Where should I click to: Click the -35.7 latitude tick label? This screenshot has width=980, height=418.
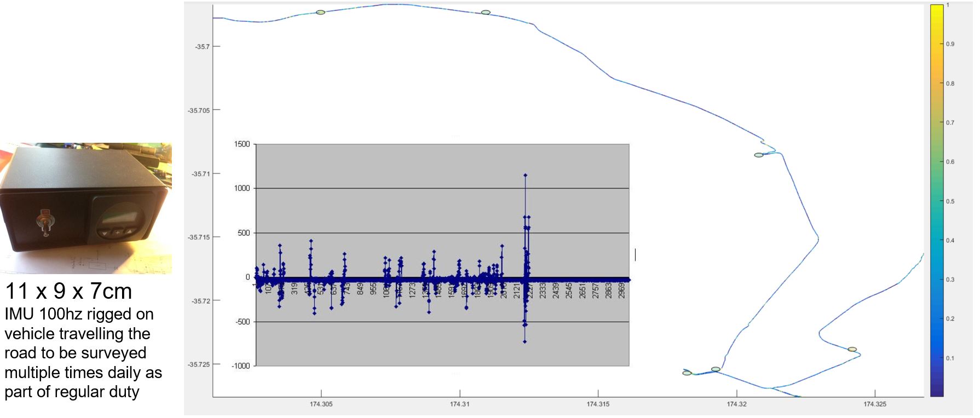(202, 47)
